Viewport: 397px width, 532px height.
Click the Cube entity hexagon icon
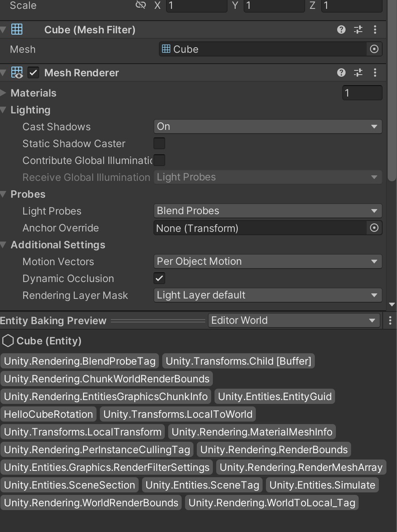click(8, 341)
